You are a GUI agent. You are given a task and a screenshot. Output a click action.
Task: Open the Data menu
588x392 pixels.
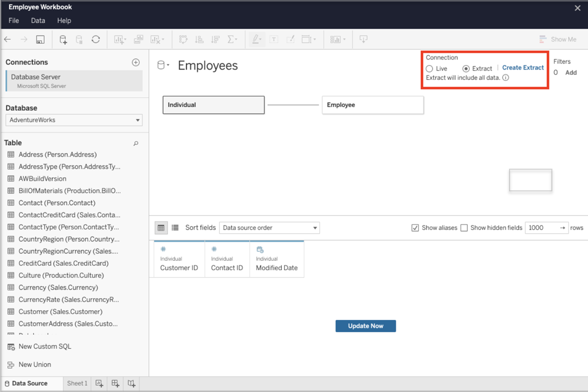(x=38, y=21)
